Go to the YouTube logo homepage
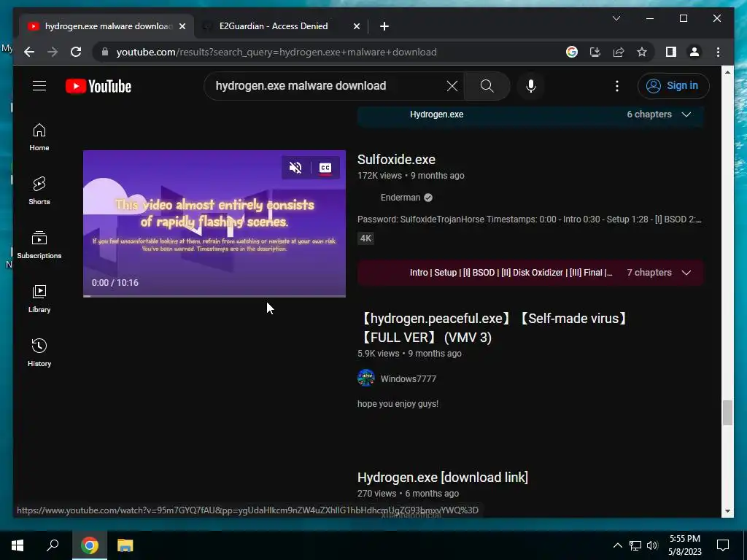747x560 pixels. [98, 86]
